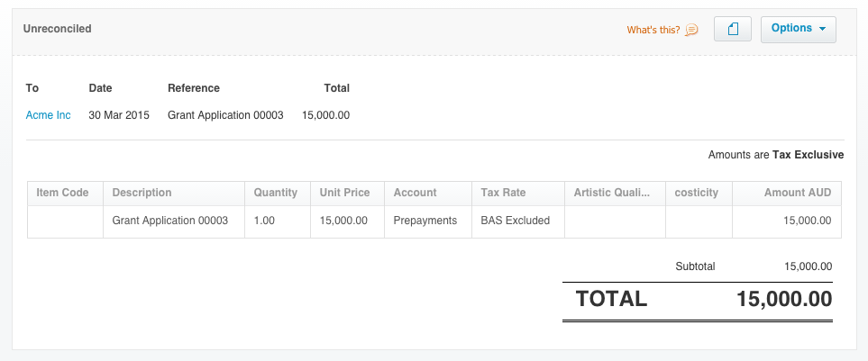This screenshot has width=868, height=361.
Task: Click the 1.00 quantity cell
Action: 265,221
